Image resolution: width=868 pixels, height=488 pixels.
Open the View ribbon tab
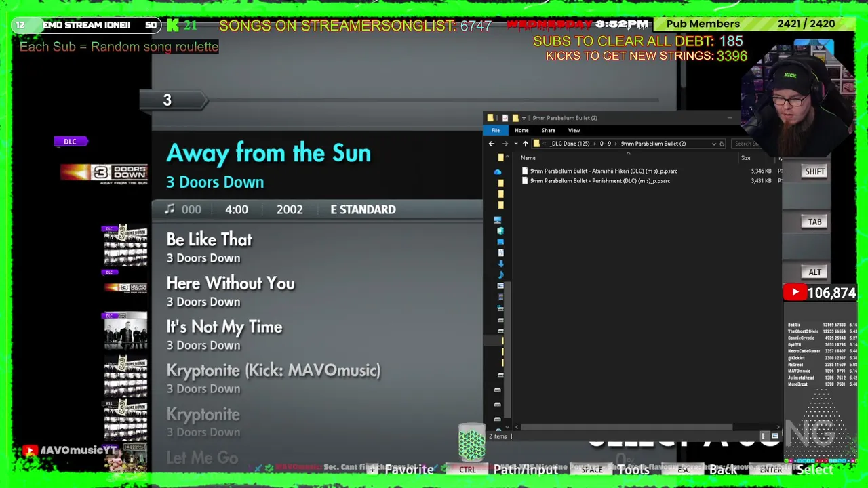click(x=574, y=130)
